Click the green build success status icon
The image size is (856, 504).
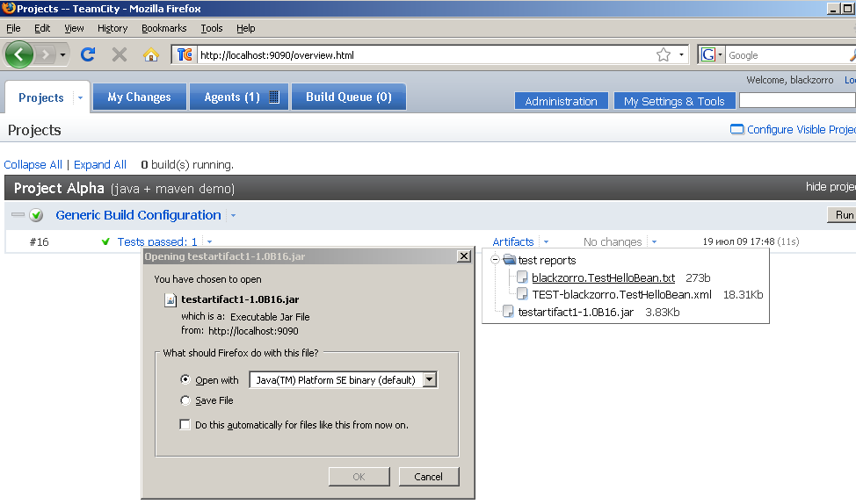36,215
